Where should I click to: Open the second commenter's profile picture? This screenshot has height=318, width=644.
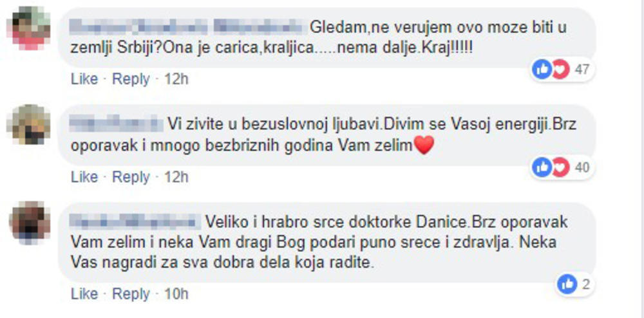(x=28, y=124)
